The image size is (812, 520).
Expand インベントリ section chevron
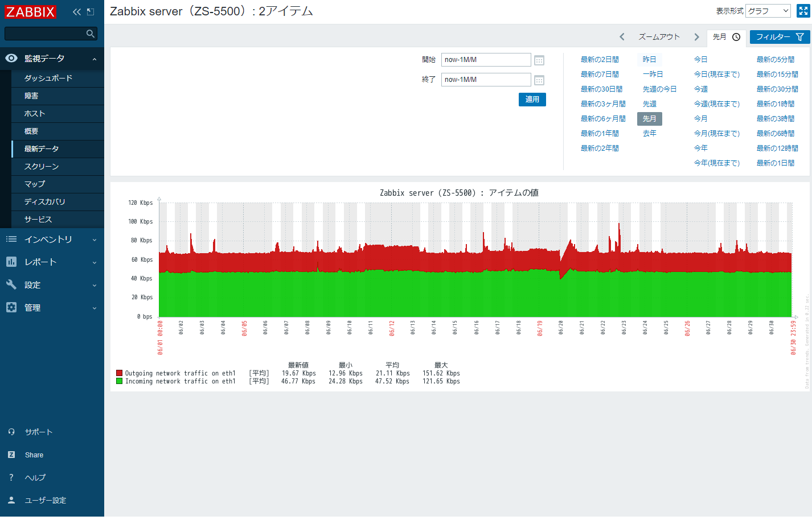tap(95, 240)
